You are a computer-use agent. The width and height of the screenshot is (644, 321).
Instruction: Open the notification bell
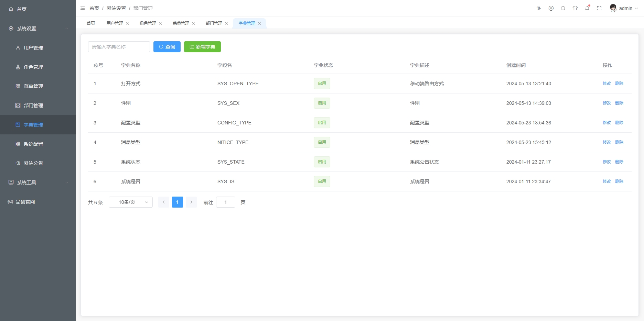coord(587,9)
